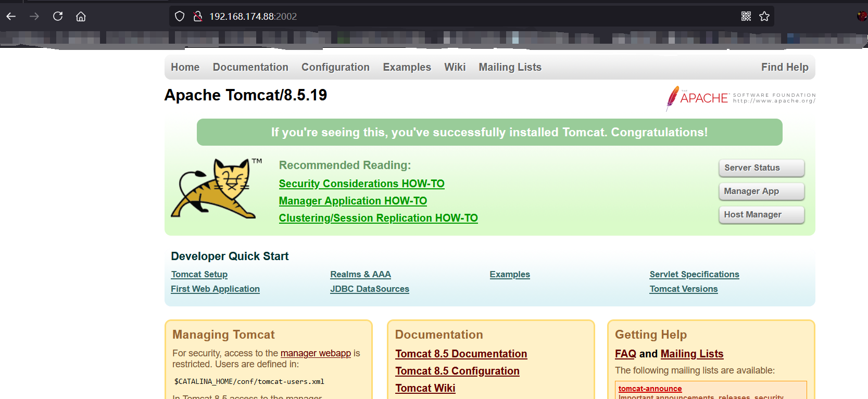This screenshot has height=399, width=868.
Task: Open the Examples link under Developer Quick Start
Action: (x=509, y=274)
